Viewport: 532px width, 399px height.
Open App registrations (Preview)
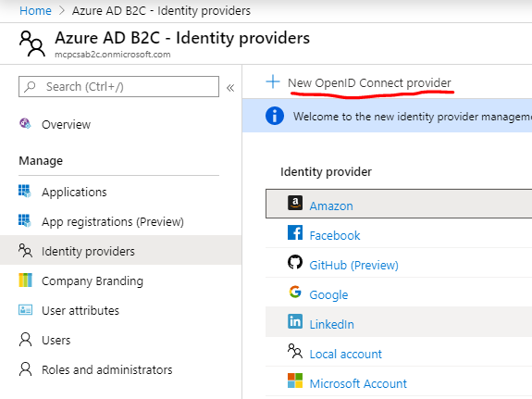pyautogui.click(x=113, y=222)
